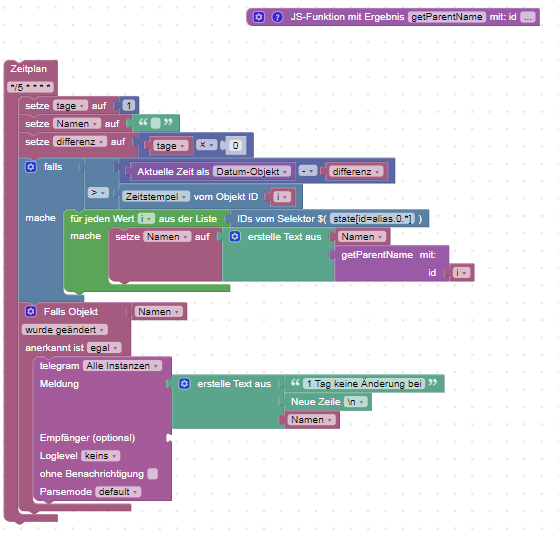Edit function name getParentName field
Viewport: 559px width, 533px height.
pyautogui.click(x=447, y=17)
